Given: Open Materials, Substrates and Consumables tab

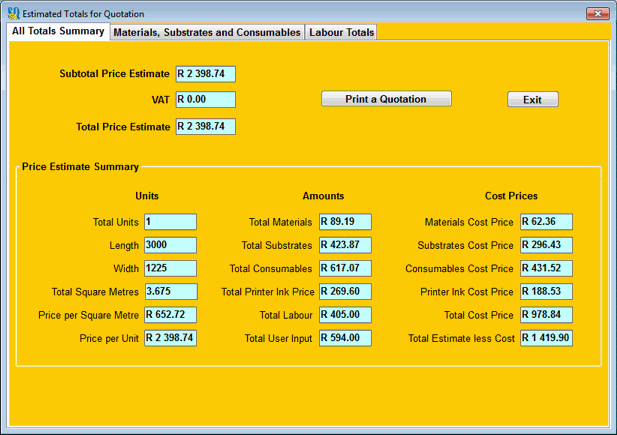Looking at the screenshot, I should coord(207,33).
